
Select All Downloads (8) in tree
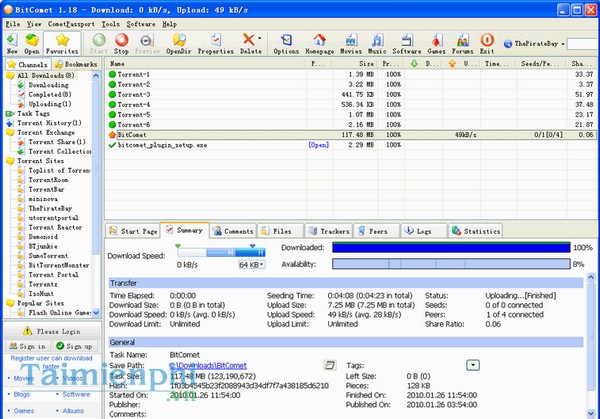[46, 75]
